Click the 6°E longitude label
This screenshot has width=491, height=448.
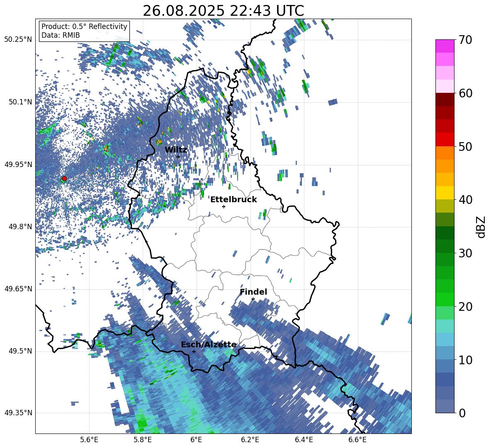click(196, 440)
